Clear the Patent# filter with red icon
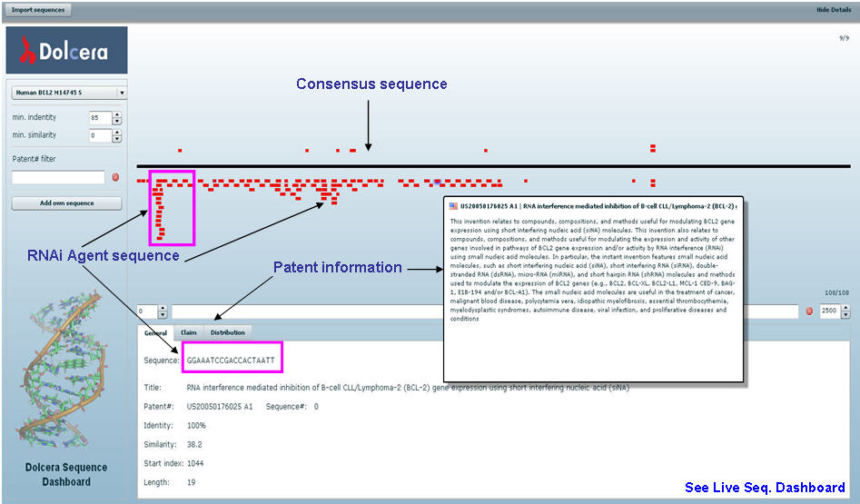This screenshot has height=504, width=860. 115,177
